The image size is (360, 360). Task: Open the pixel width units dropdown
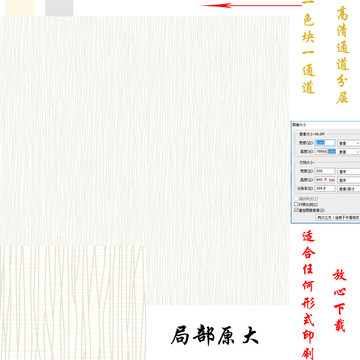349,143
